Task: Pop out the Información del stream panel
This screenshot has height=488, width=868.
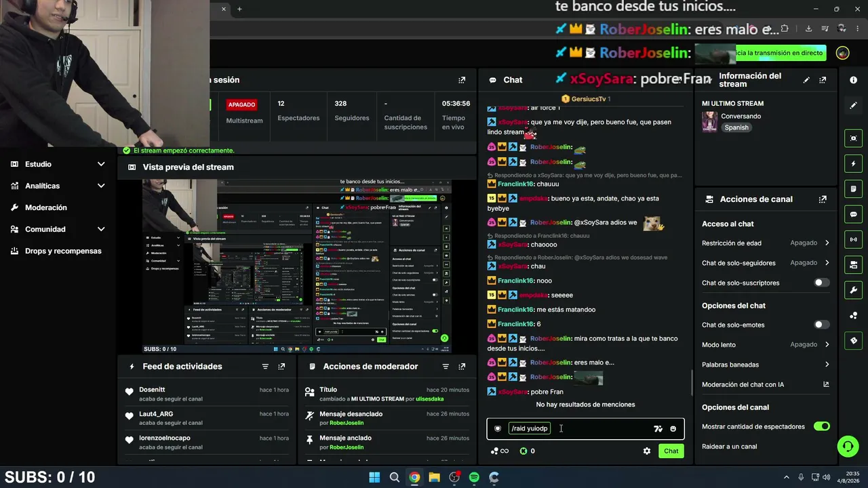Action: click(x=823, y=80)
